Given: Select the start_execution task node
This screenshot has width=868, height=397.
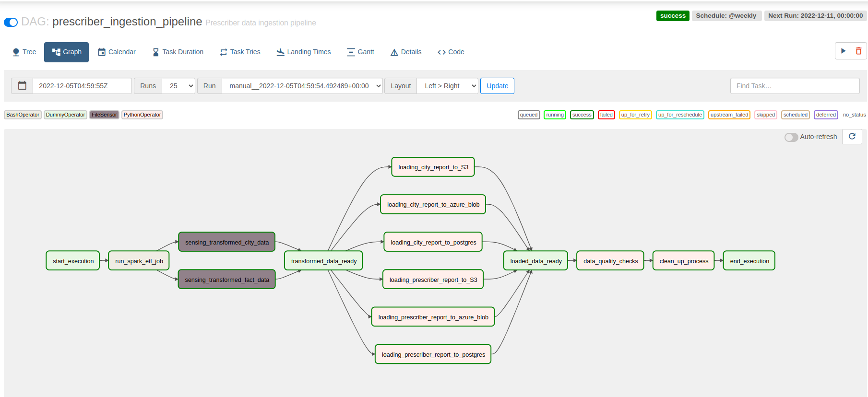Looking at the screenshot, I should tap(73, 261).
